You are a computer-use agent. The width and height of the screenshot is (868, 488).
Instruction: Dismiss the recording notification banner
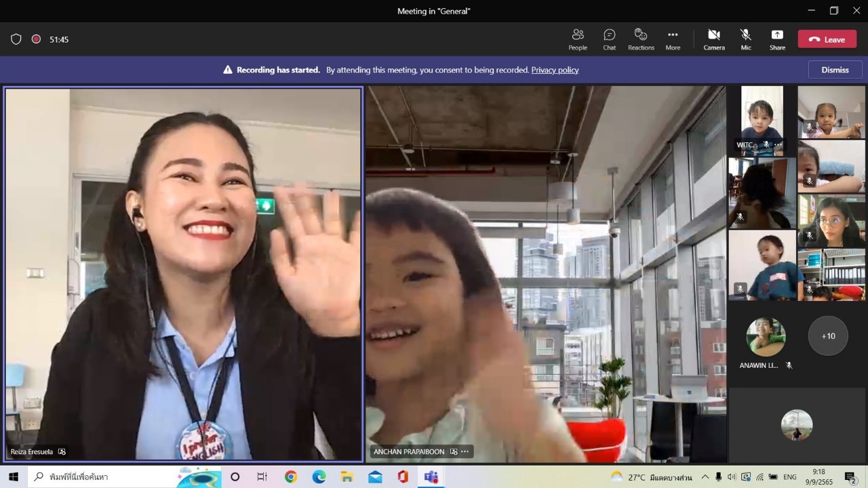[835, 70]
